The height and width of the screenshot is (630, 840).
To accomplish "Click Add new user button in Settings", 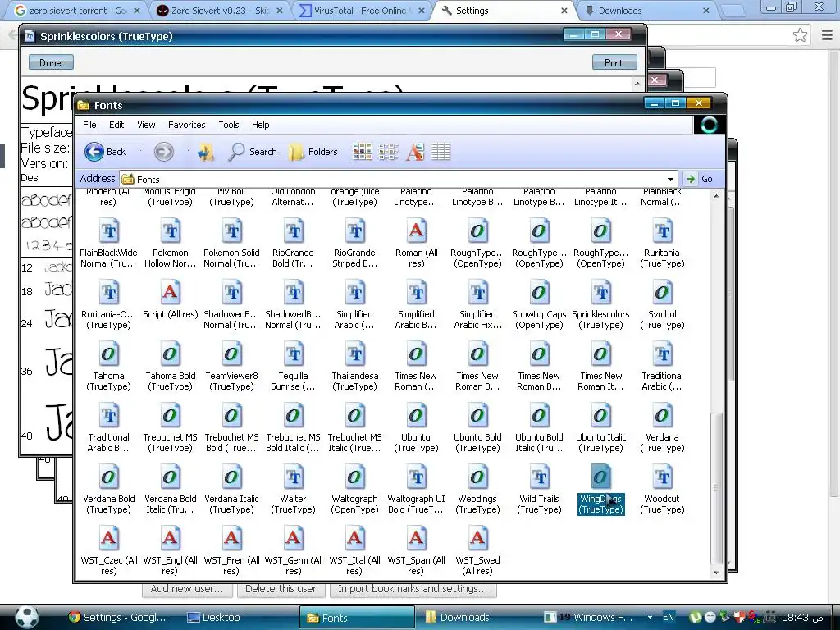I will [x=187, y=589].
